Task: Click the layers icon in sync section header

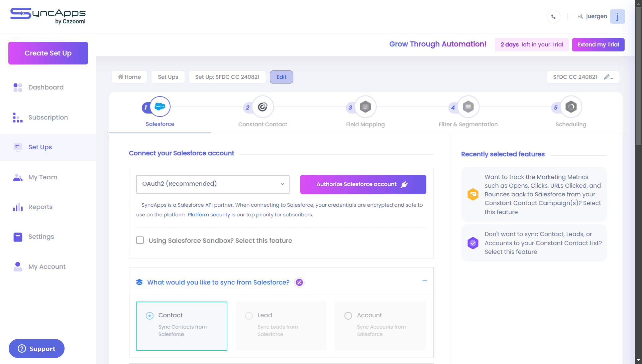Action: click(x=139, y=283)
